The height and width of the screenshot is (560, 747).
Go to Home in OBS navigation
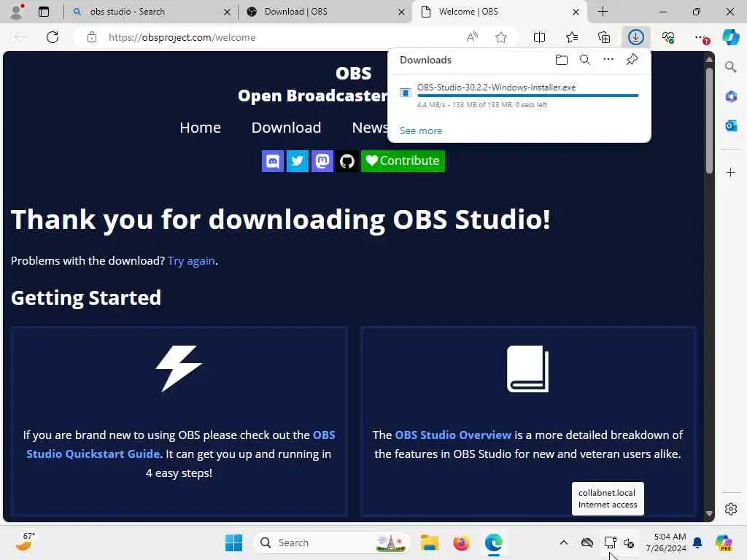click(x=200, y=128)
